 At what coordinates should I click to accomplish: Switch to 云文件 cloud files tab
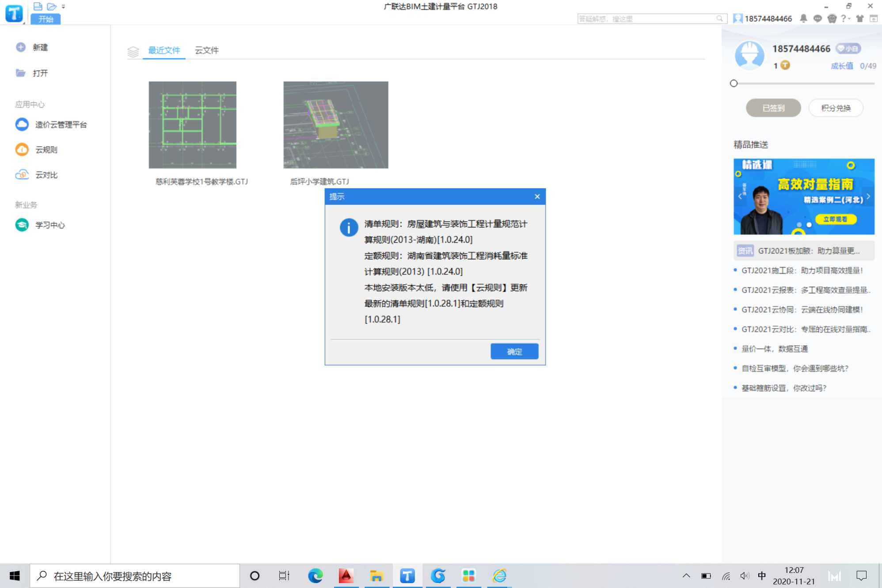point(205,50)
